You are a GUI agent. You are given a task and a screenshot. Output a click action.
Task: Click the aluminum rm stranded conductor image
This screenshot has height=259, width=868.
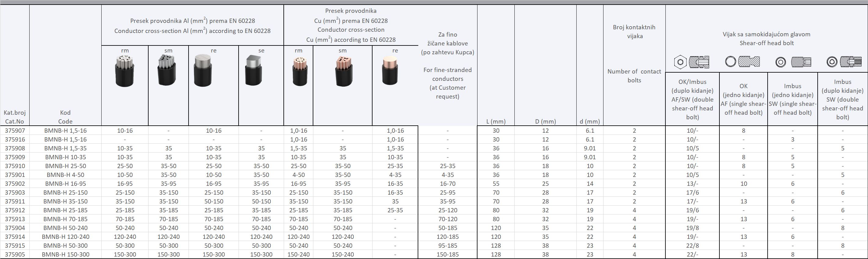[x=125, y=71]
